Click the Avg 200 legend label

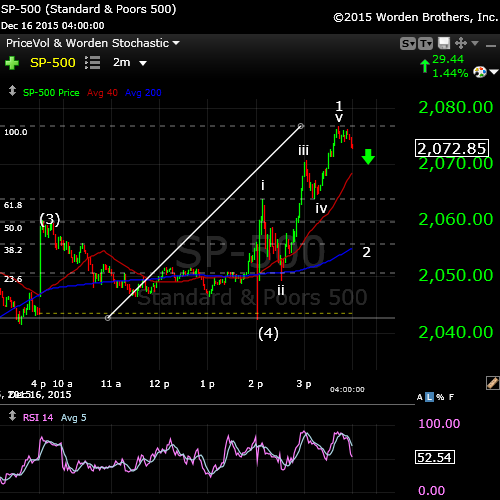143,93
